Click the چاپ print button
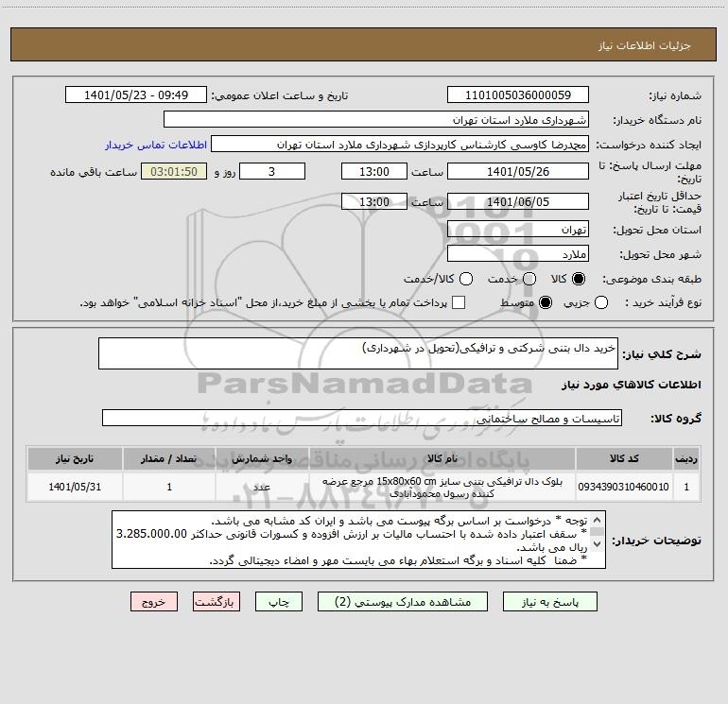The image size is (728, 704). coord(279,602)
